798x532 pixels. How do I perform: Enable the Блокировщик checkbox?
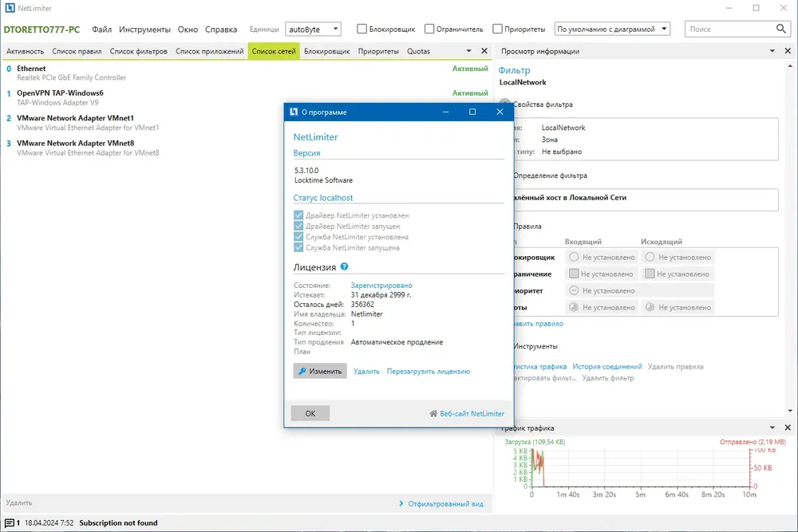(x=361, y=29)
